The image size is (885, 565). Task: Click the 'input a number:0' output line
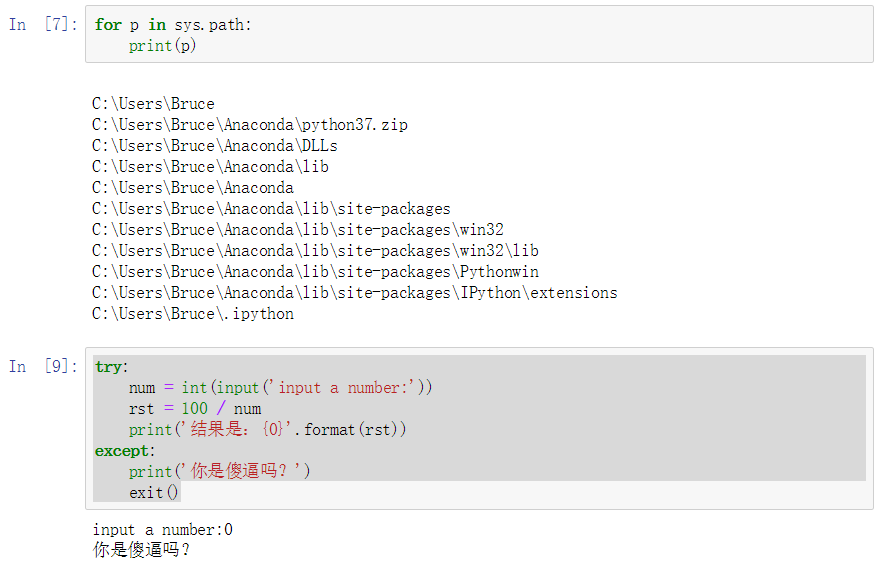point(162,530)
